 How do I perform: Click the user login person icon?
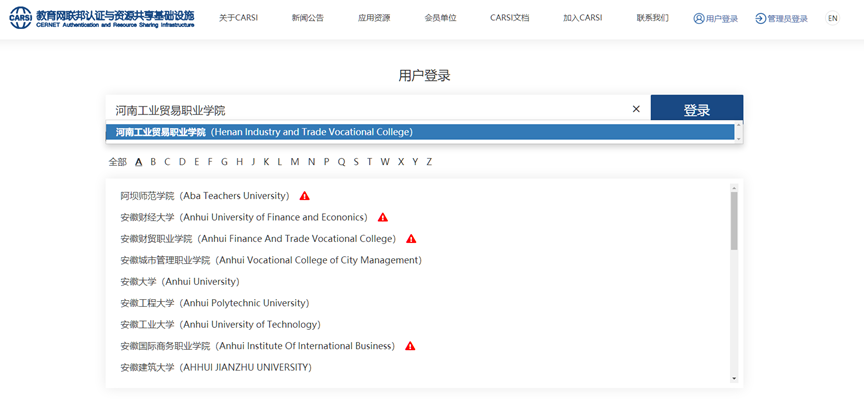tap(699, 19)
